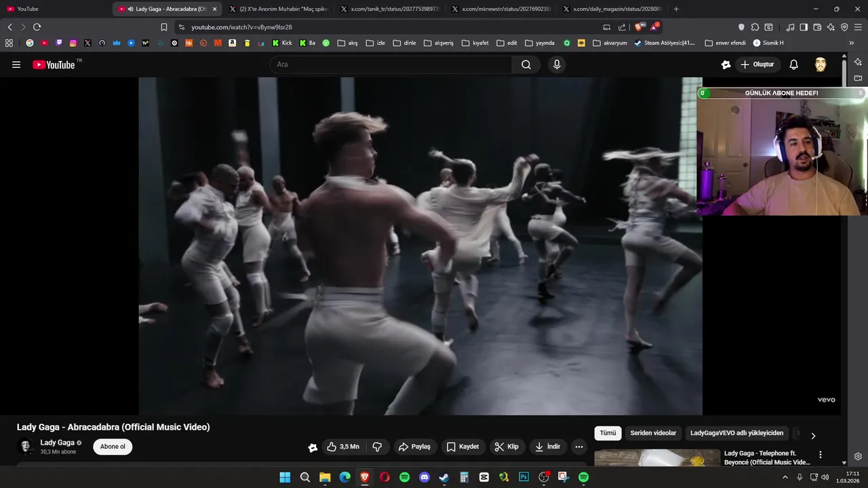Open the akış bookmarks folder
This screenshot has height=488, width=868.
(347, 43)
